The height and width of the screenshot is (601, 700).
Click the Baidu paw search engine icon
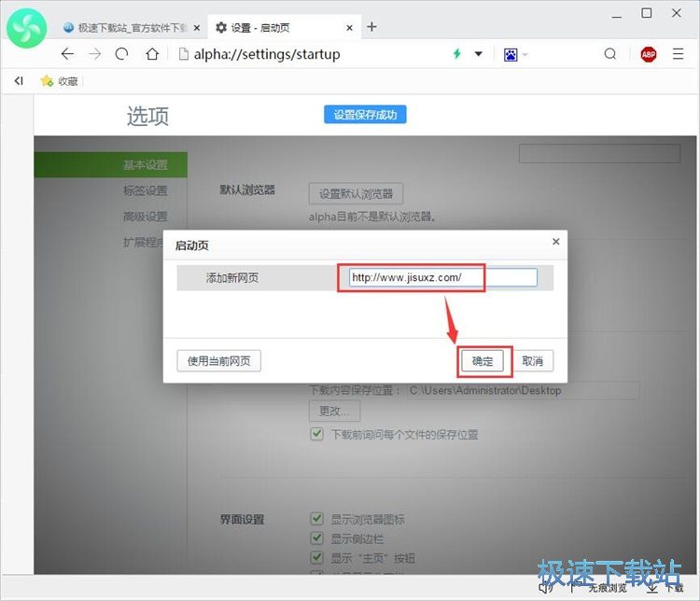(511, 54)
